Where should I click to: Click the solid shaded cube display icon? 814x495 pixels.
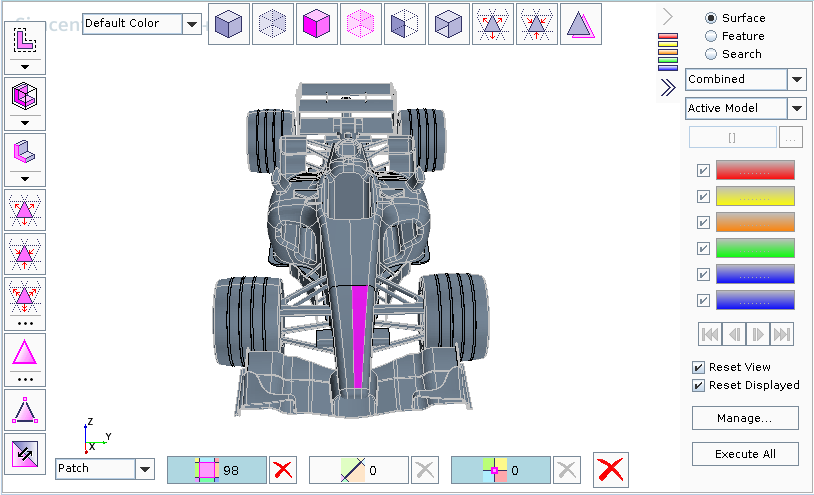point(229,24)
